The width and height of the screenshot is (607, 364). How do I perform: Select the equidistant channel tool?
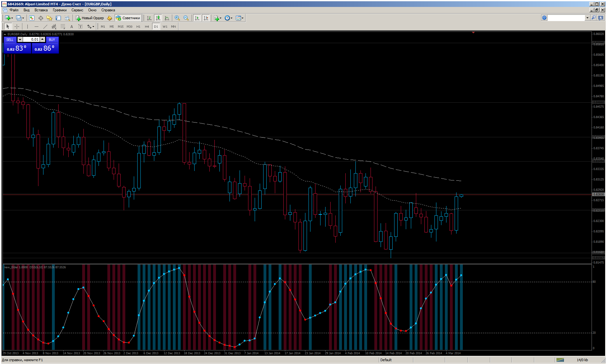click(x=54, y=26)
